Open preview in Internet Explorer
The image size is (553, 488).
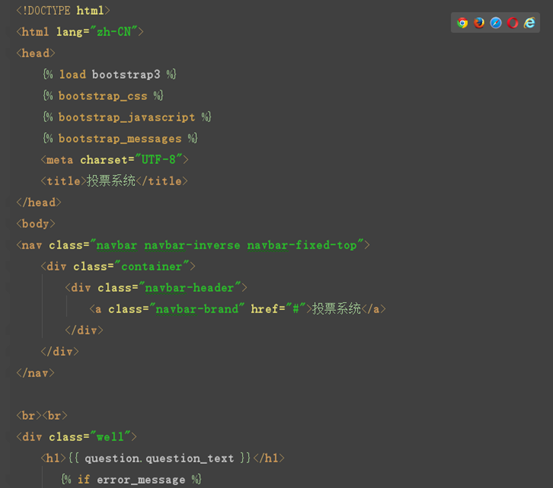tap(530, 23)
